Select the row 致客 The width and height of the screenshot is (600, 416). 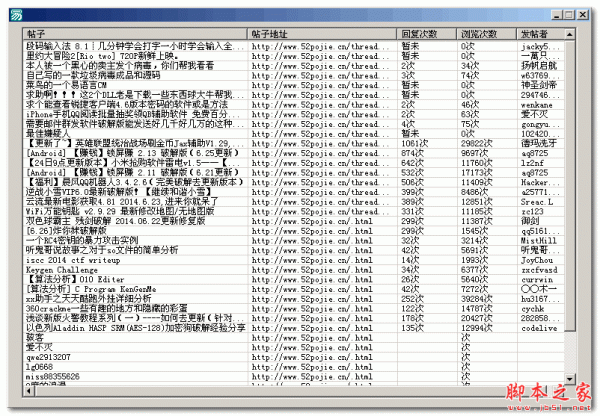point(293,338)
